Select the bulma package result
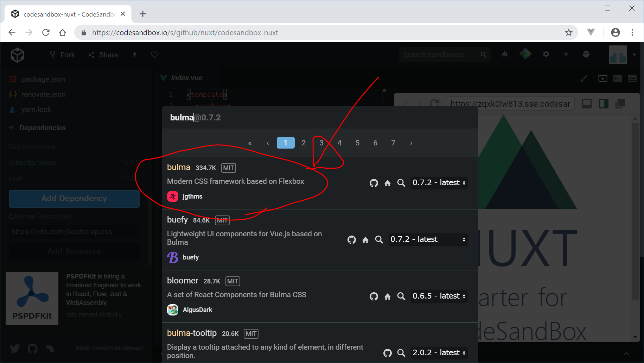644x363 pixels. 179,168
